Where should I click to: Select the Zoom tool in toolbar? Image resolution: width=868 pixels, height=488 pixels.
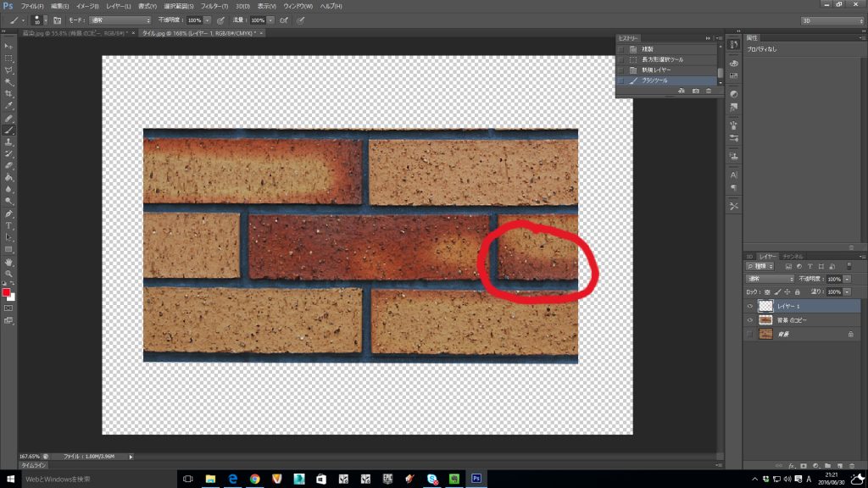tap(8, 274)
